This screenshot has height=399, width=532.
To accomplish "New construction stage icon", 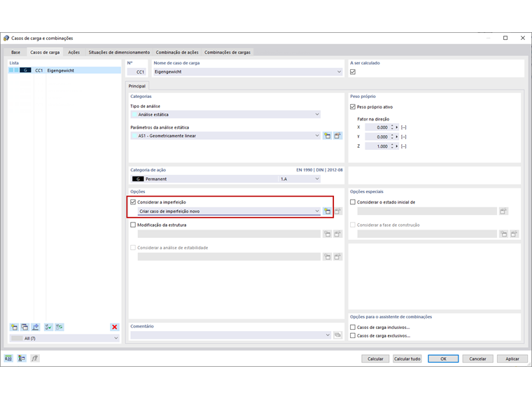I will pos(504,234).
